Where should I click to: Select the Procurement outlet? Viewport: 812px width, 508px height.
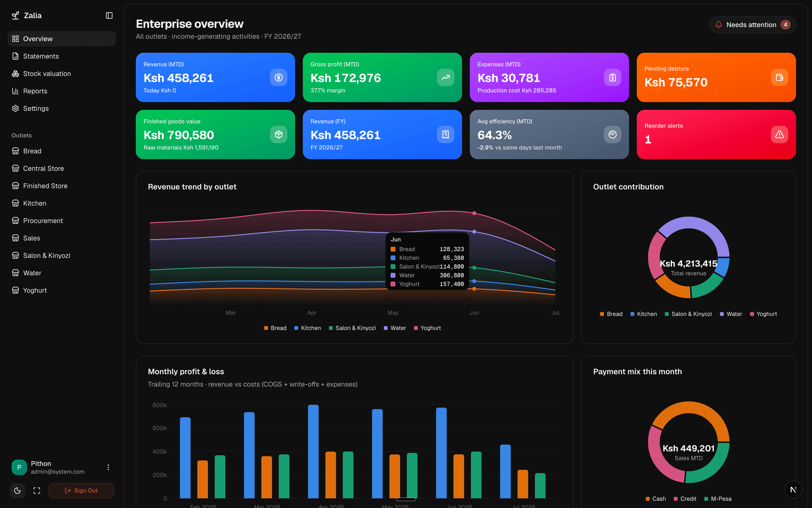coord(62,221)
